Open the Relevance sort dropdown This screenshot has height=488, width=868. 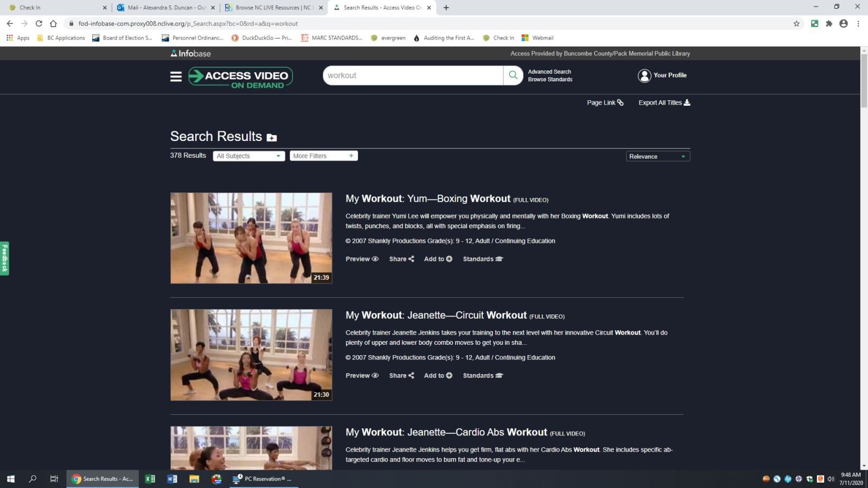pos(658,157)
